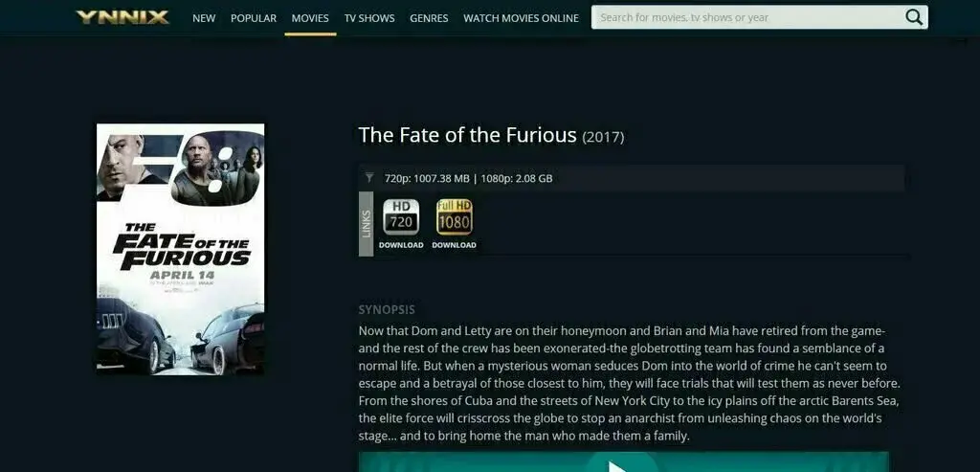Image resolution: width=980 pixels, height=472 pixels.
Task: Go to the POPULAR section
Action: [x=253, y=18]
